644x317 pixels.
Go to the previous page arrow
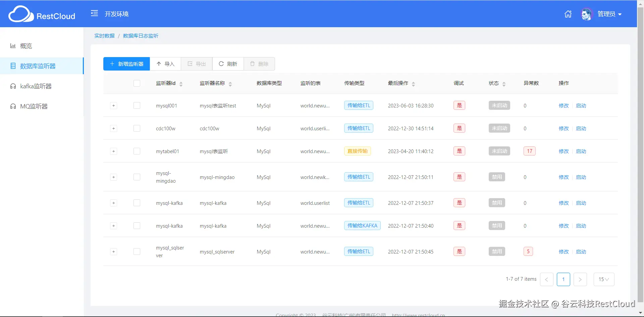tap(547, 279)
